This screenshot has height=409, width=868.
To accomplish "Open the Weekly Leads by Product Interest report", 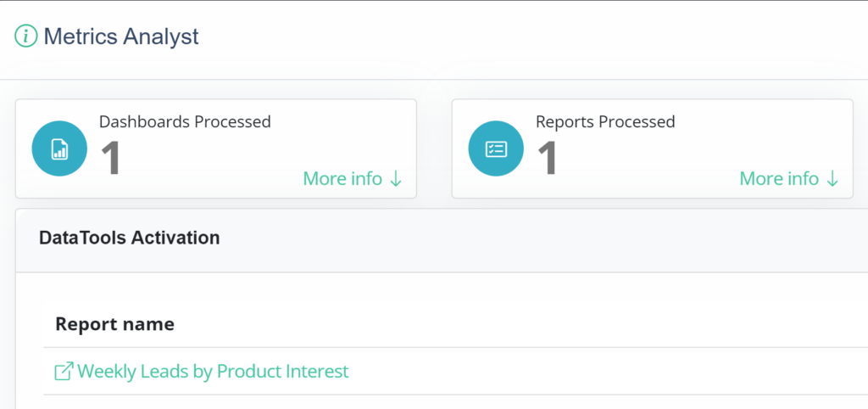I will [x=213, y=371].
